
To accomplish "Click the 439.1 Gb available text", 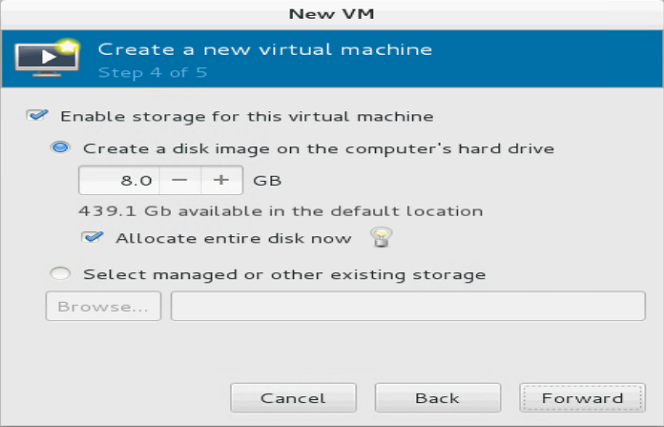I will (281, 211).
